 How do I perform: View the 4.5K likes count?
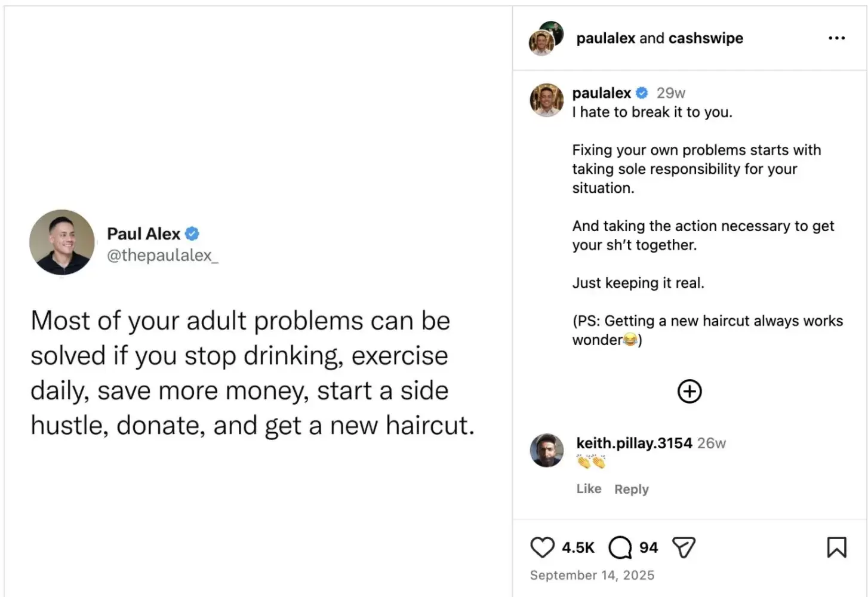[578, 547]
